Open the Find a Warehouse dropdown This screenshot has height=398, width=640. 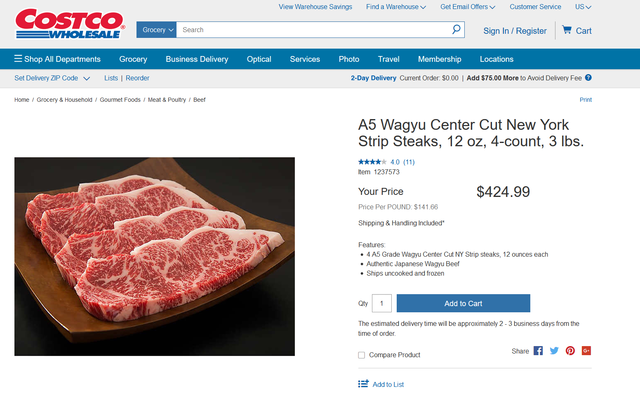tap(396, 7)
